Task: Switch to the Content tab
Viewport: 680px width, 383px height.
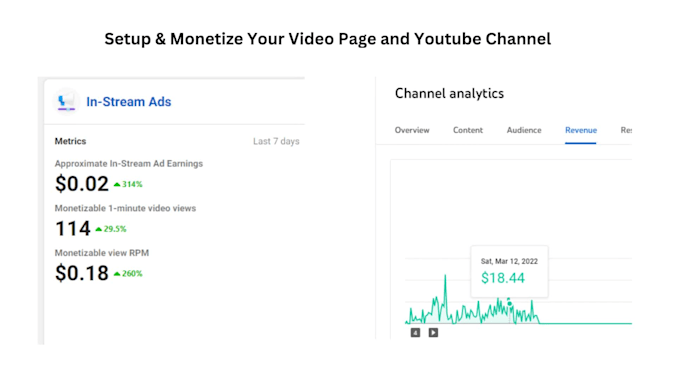Action: click(468, 130)
